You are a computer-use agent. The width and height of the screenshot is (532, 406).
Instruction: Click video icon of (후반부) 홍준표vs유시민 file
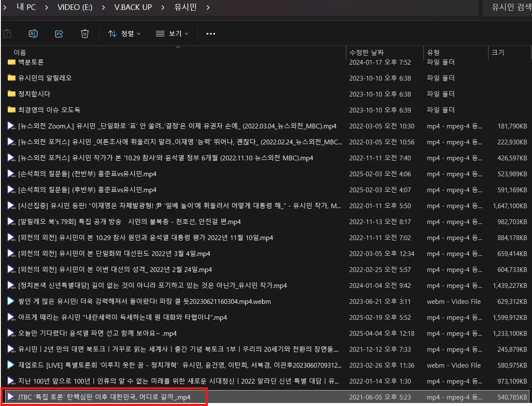[x=12, y=190]
